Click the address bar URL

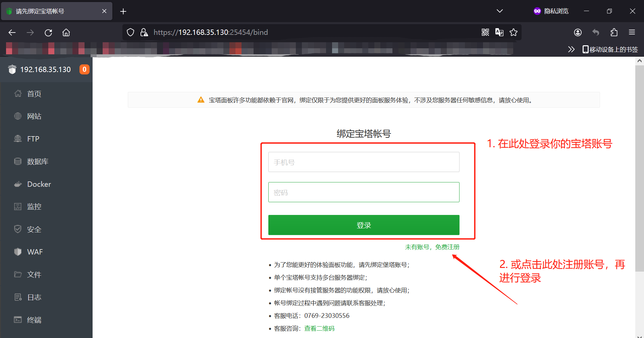click(x=211, y=32)
